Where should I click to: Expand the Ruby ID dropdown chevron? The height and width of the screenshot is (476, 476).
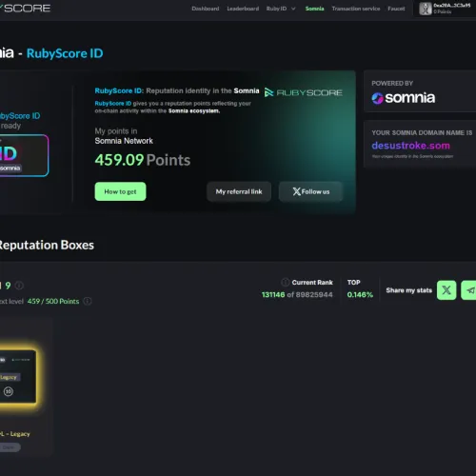(x=293, y=9)
